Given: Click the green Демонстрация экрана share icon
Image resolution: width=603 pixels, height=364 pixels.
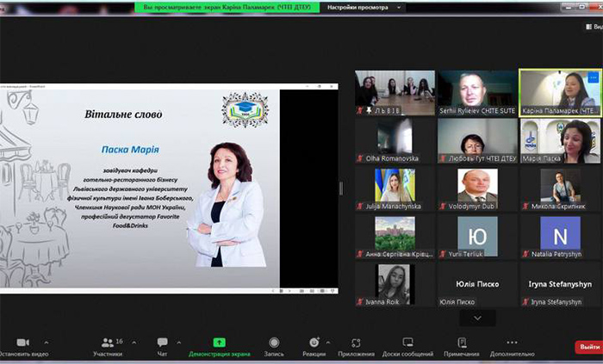Looking at the screenshot, I should 219,342.
